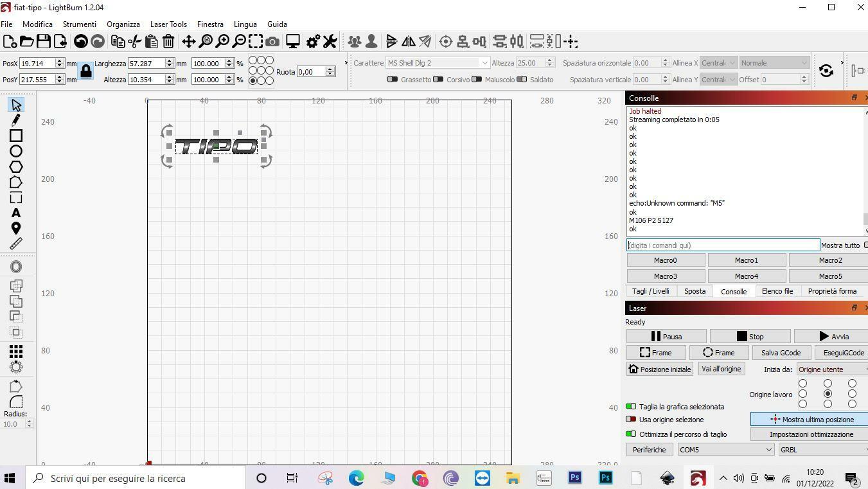
Task: Toggle the aspect ratio lock icon
Action: [x=85, y=71]
